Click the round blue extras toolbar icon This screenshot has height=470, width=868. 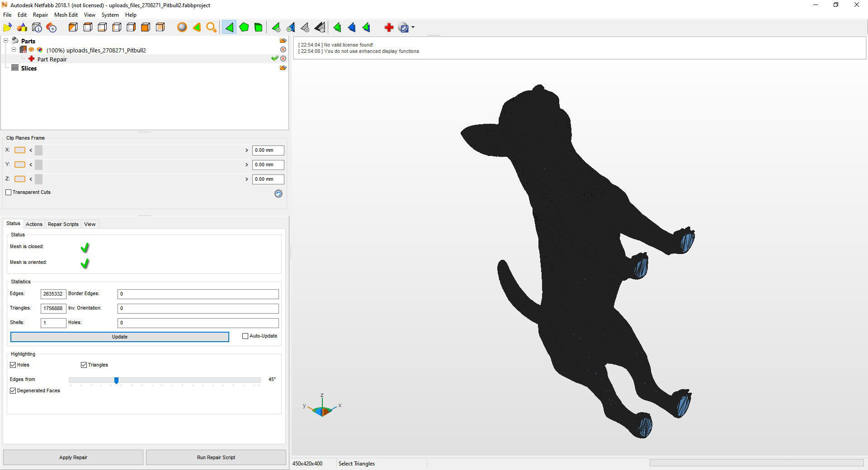(x=404, y=28)
